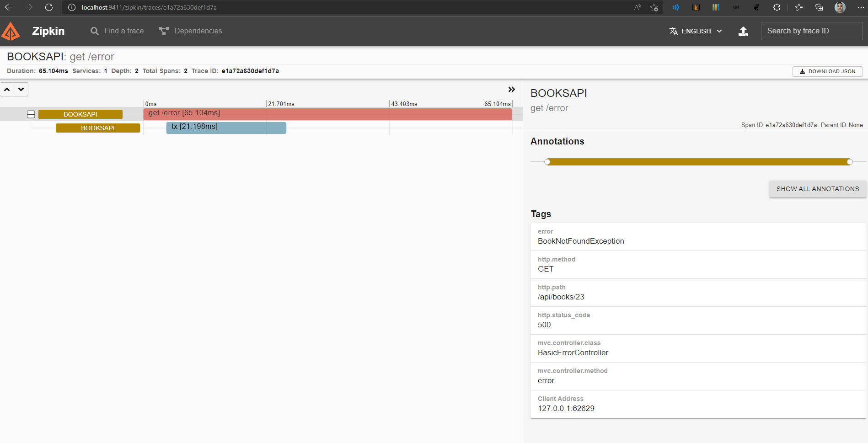Click the Trace ID e1a72a630def1d7a text
Image resolution: width=868 pixels, height=443 pixels.
click(250, 71)
